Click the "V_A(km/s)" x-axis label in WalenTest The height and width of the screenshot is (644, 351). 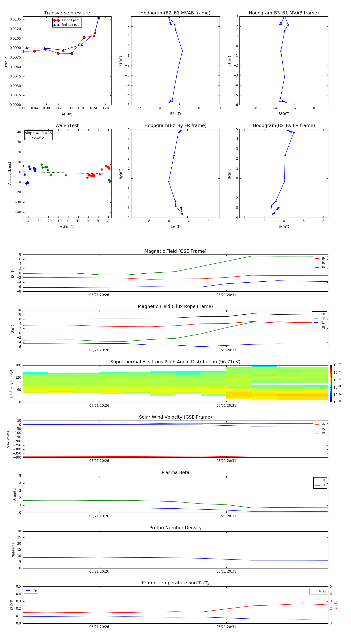coord(67,227)
